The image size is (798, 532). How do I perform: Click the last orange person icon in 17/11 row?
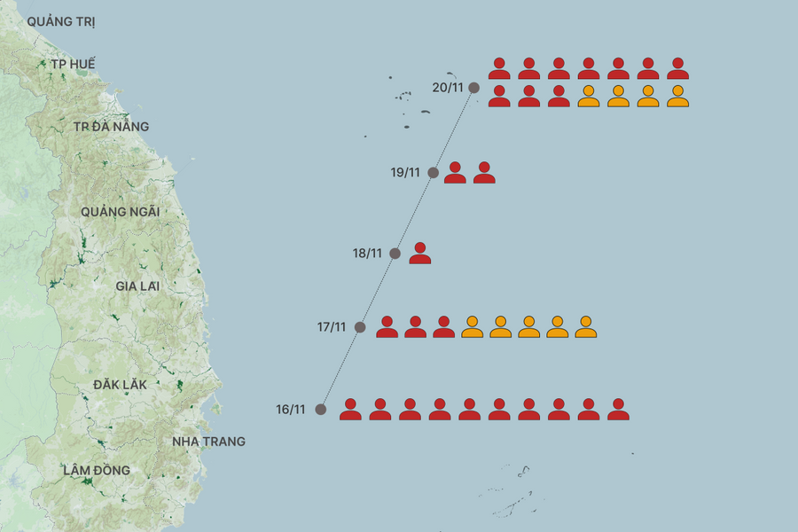[586, 327]
